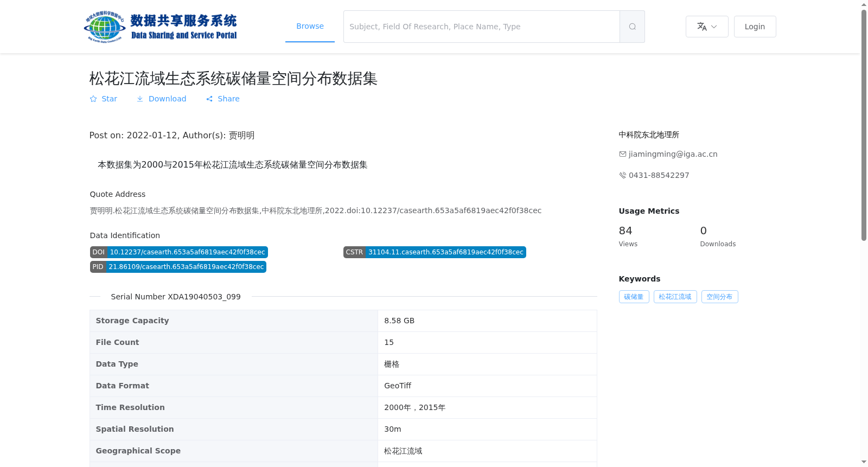Click the DOI identifier badge
This screenshot has width=868, height=467.
point(179,252)
